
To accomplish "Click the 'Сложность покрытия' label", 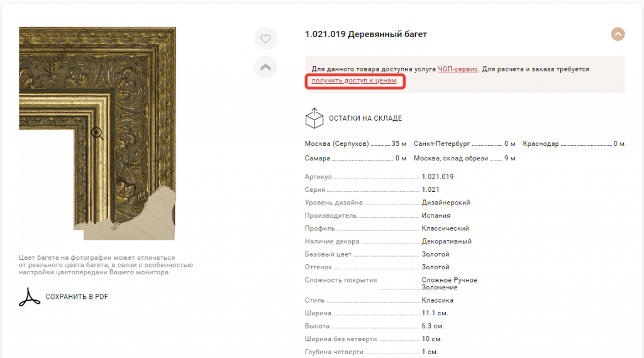I will 340,281.
